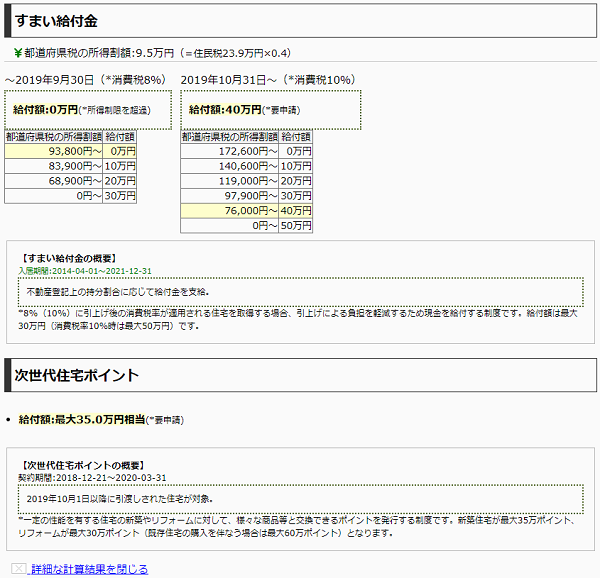
Task: Click the highlighted 76,000円～ cell
Action: (230, 211)
